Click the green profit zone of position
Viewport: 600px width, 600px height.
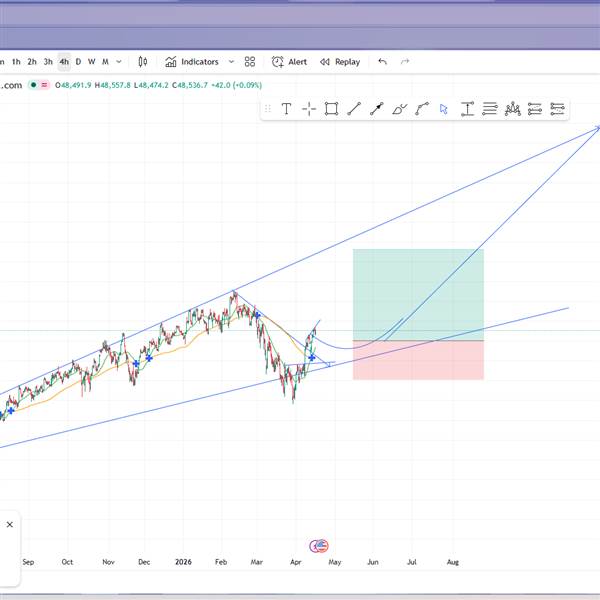click(418, 294)
